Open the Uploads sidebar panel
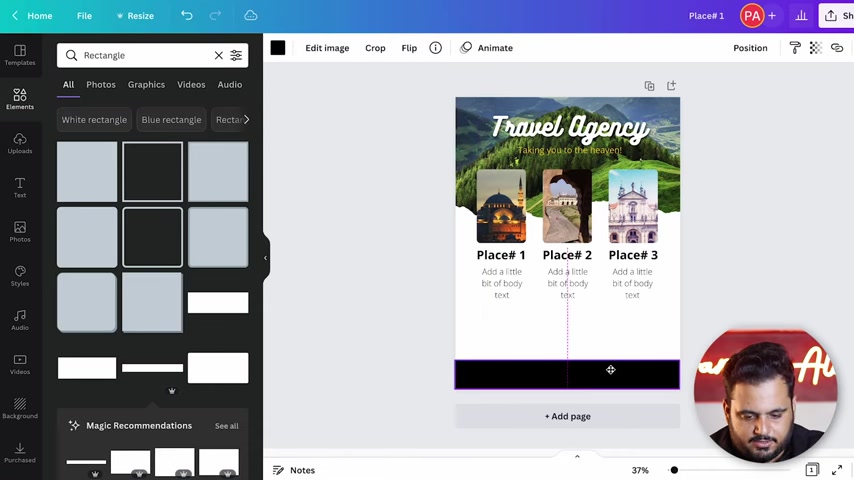The height and width of the screenshot is (480, 854). 20,143
